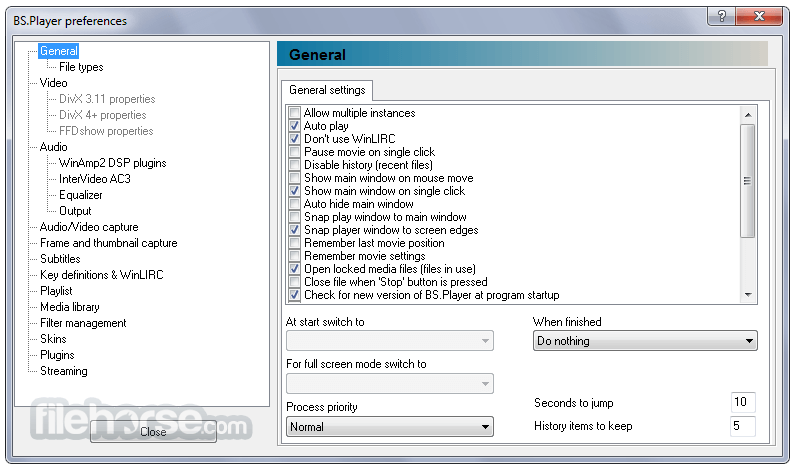Screen dimensions: 794x470
Task: Toggle Snap player window to screen edges
Action: (x=294, y=230)
